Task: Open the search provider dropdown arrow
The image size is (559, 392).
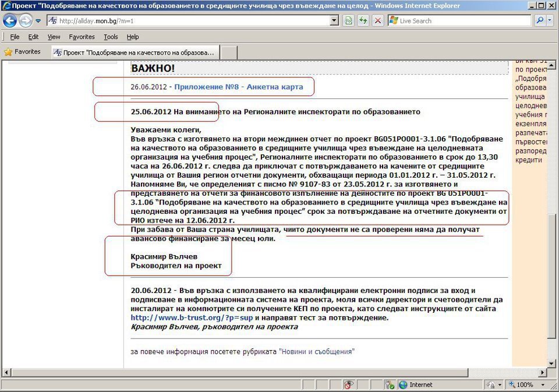Action: click(550, 21)
